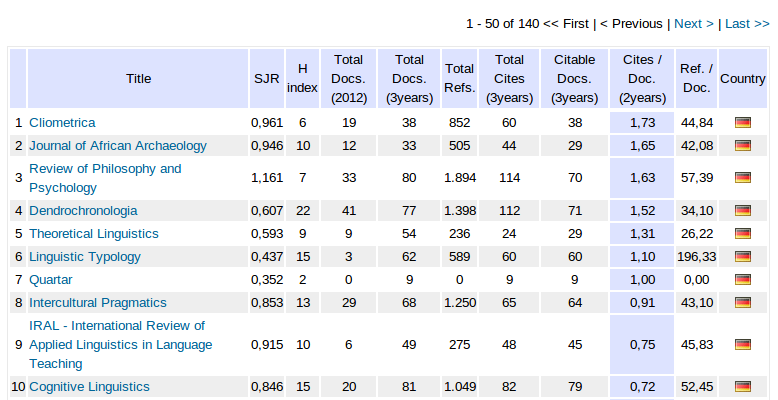Image resolution: width=778 pixels, height=400 pixels.
Task: Click the flag for Cognitive Linguistics
Action: pyautogui.click(x=743, y=386)
